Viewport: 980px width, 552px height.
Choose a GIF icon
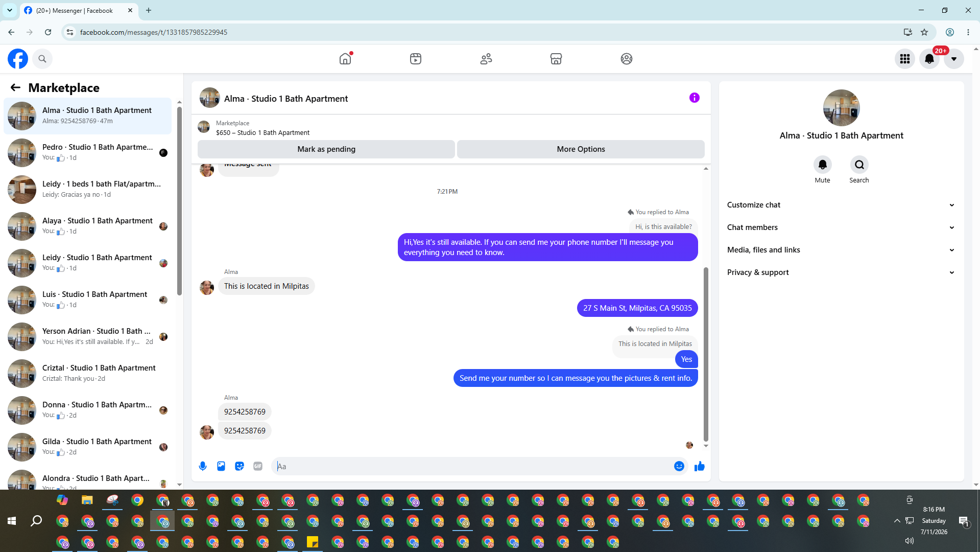(258, 466)
